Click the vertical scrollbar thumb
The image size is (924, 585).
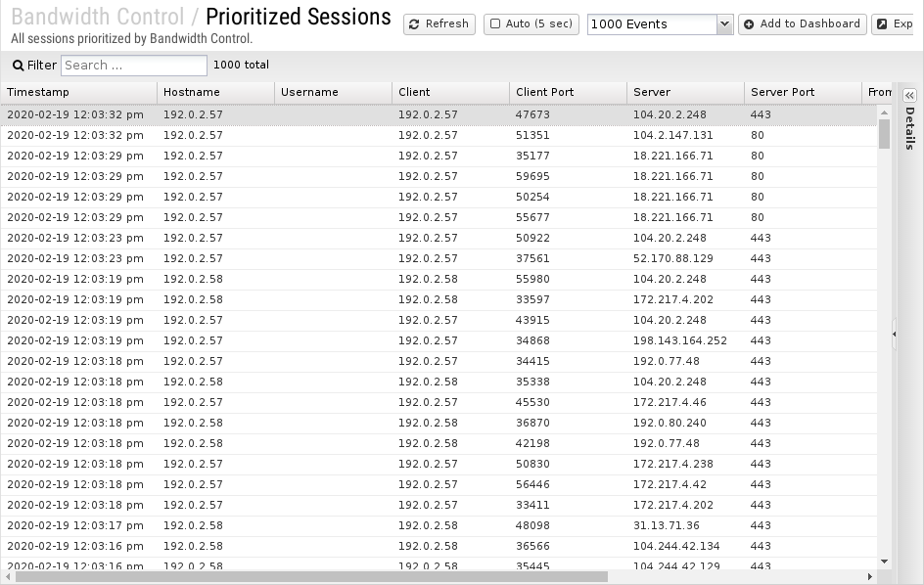pos(884,134)
